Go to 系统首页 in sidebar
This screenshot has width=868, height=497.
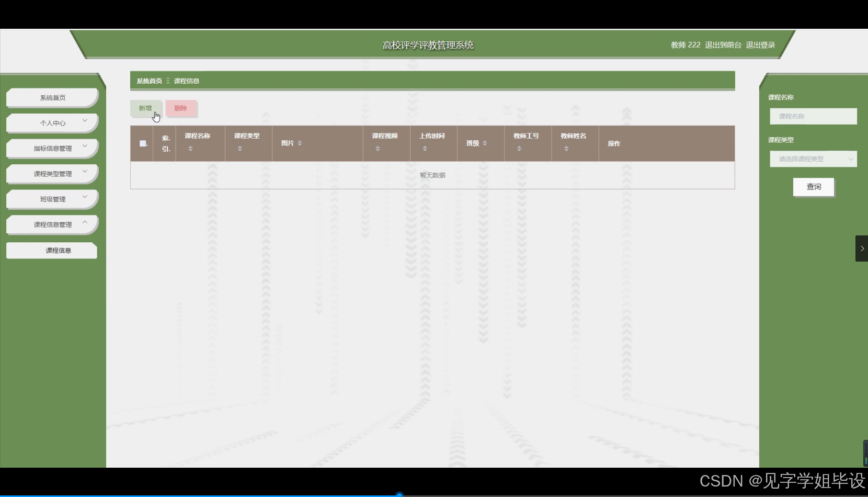(52, 98)
